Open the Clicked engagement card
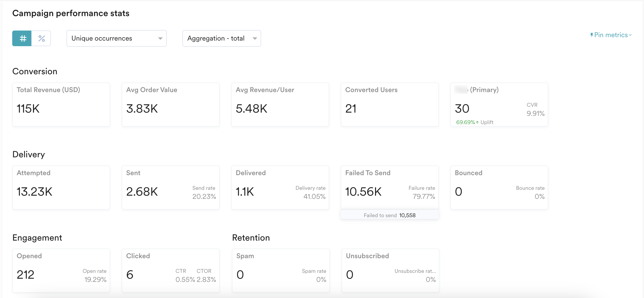644x298 pixels. [x=170, y=271]
